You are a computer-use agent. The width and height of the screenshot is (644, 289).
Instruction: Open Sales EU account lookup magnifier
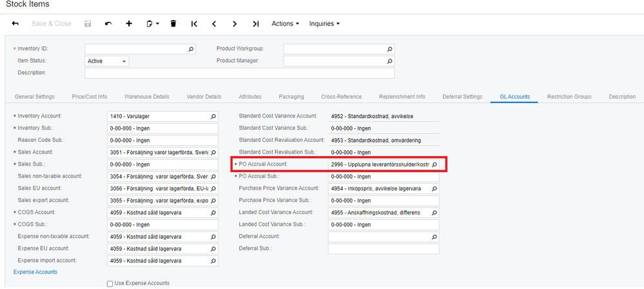pyautogui.click(x=213, y=188)
